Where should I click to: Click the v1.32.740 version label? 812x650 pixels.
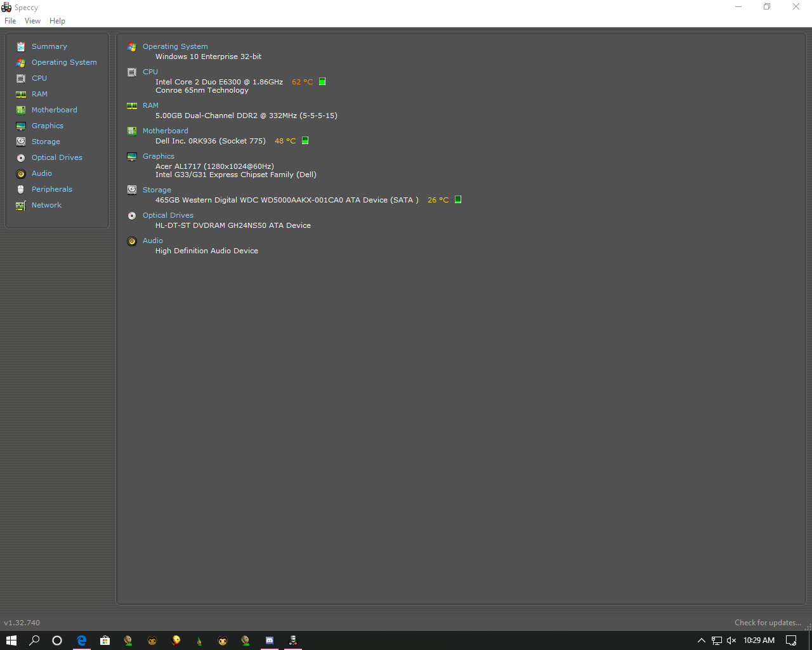(22, 623)
